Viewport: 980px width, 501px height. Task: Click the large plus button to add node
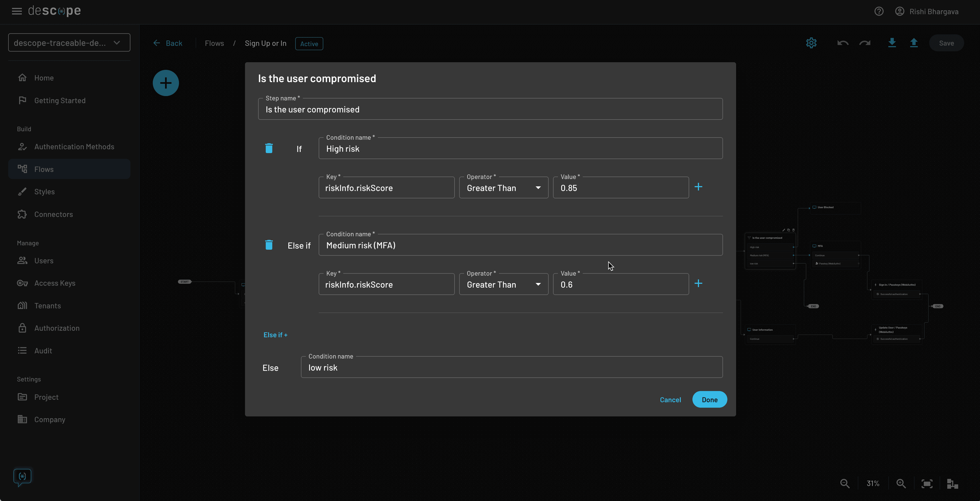(166, 83)
